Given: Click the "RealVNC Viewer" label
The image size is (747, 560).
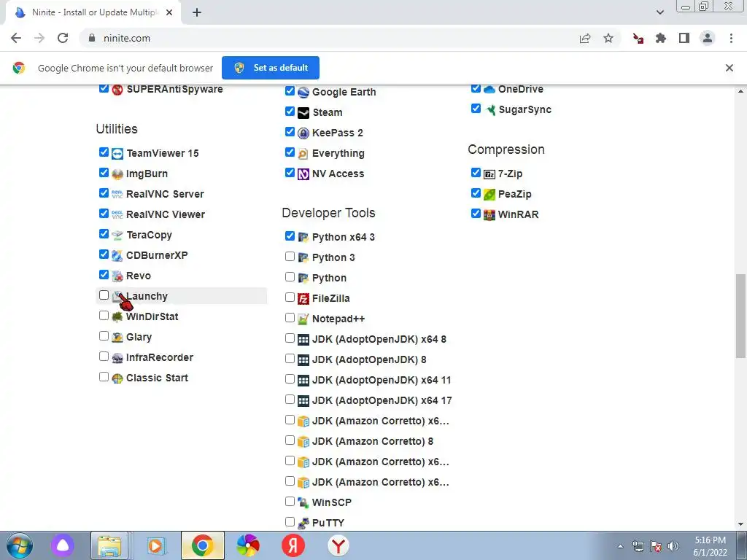Looking at the screenshot, I should [166, 215].
